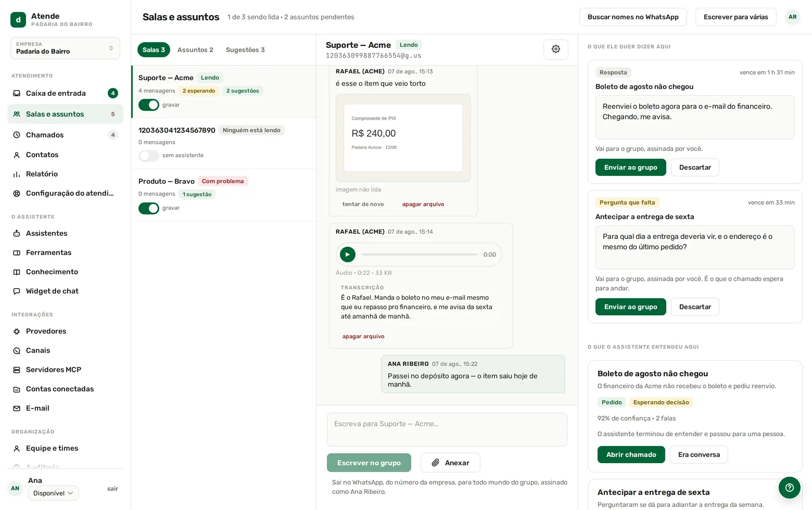Switch to the Assuntos 2 tab
The height and width of the screenshot is (510, 812).
coord(195,49)
